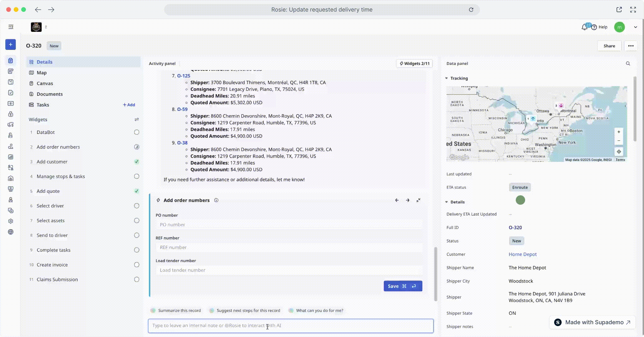Collapse the Tracking section

[446, 78]
